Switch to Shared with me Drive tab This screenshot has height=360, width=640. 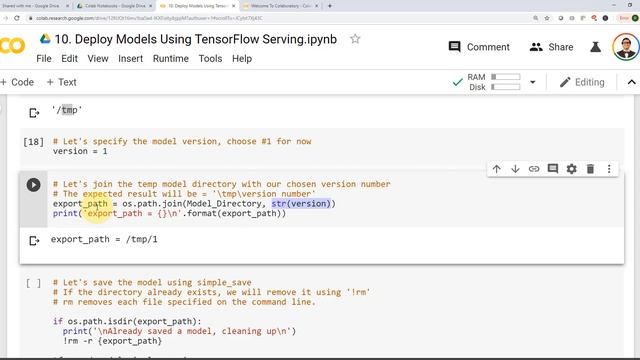pos(31,6)
